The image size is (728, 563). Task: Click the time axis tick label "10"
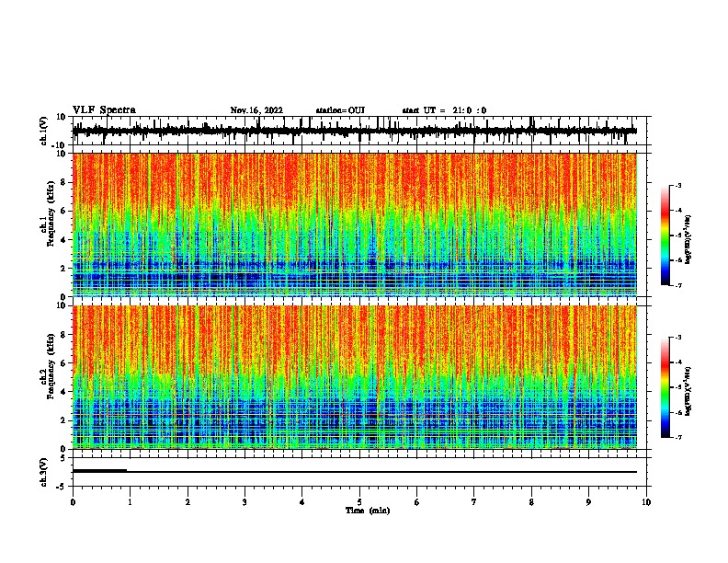coord(646,502)
